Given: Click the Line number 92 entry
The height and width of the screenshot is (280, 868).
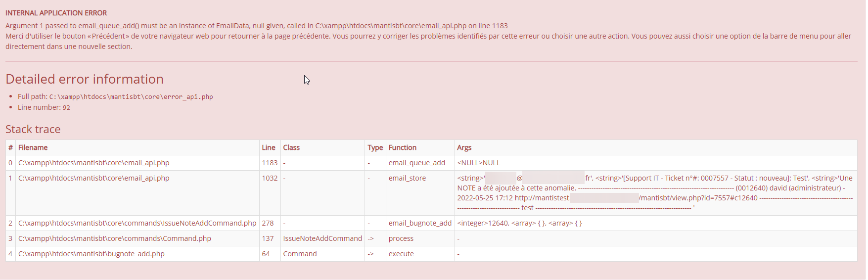Looking at the screenshot, I should coord(44,107).
